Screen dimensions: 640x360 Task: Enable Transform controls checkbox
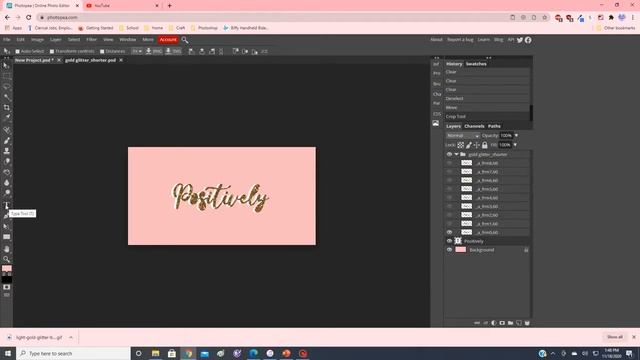[x=52, y=51]
